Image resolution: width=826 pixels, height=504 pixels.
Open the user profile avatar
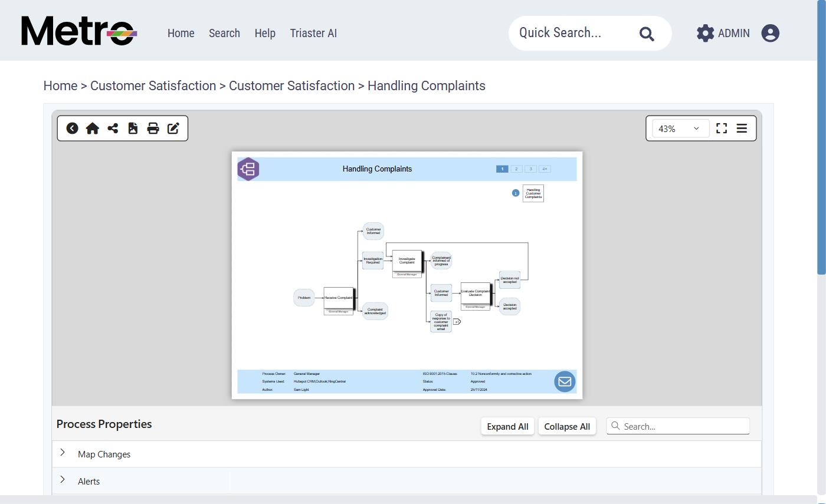tap(770, 33)
